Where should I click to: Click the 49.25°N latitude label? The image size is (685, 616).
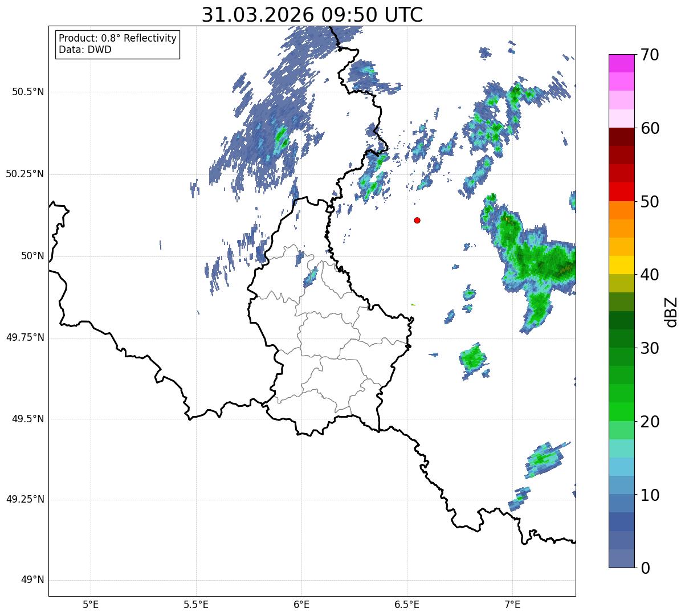(x=25, y=499)
